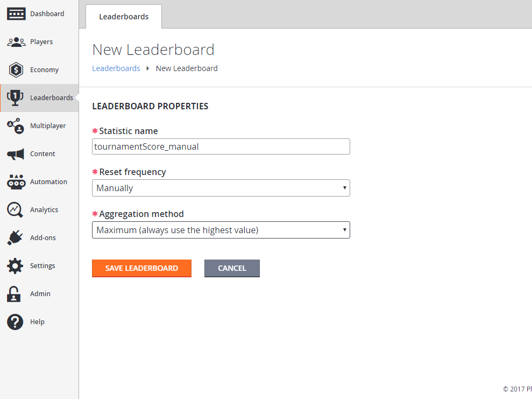The width and height of the screenshot is (532, 399).
Task: Open the Analytics magnifier icon
Action: click(16, 209)
